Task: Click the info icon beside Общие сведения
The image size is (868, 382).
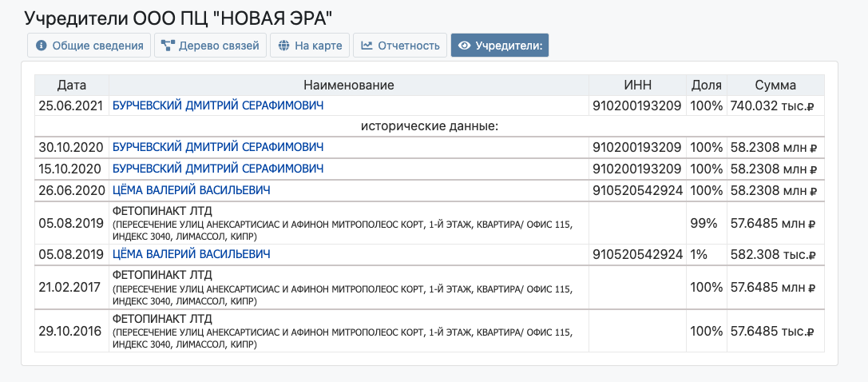Action: point(42,46)
